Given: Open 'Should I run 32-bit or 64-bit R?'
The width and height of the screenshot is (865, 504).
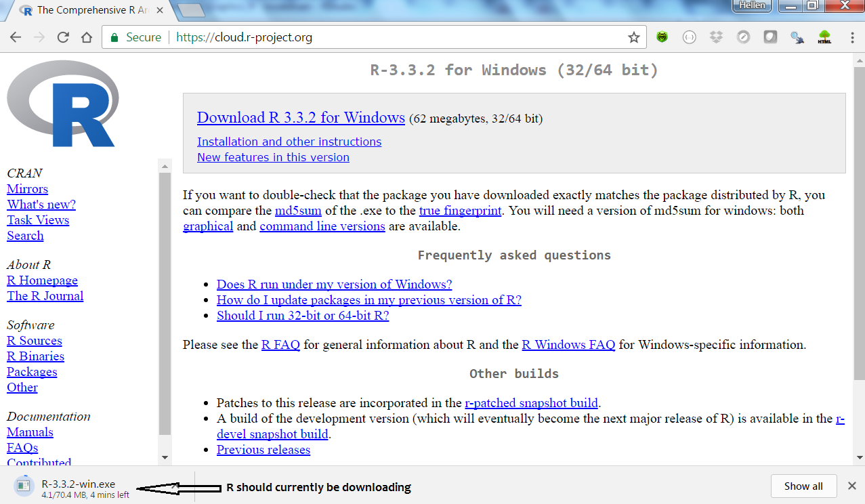Looking at the screenshot, I should click(303, 316).
